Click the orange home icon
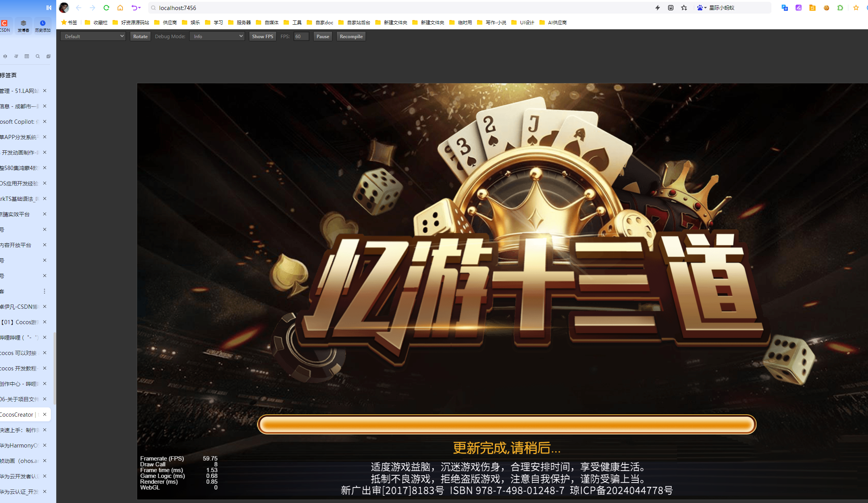Screen dimensions: 868x503 point(120,8)
